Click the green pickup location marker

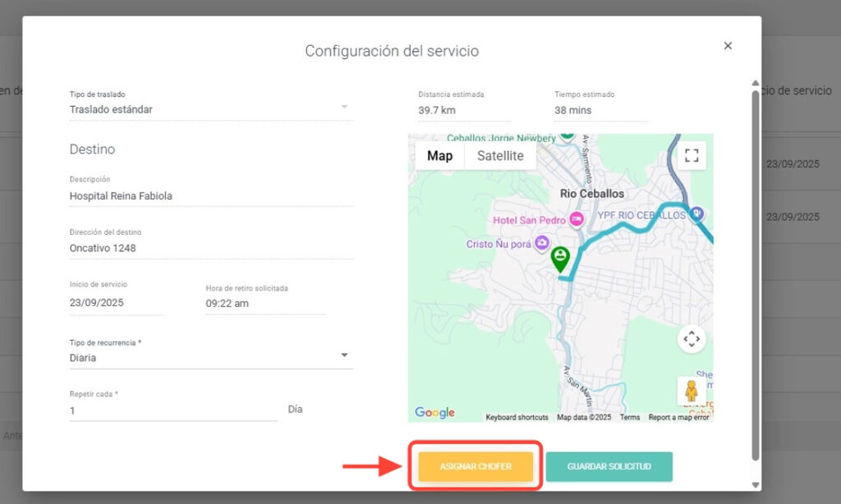[x=560, y=259]
